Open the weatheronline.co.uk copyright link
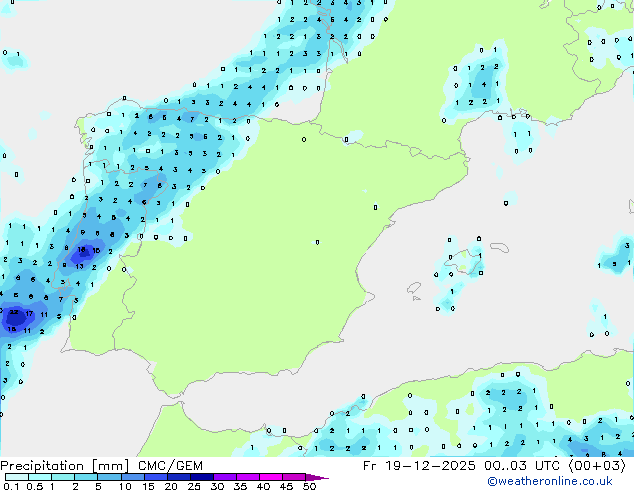The image size is (634, 490). (549, 481)
